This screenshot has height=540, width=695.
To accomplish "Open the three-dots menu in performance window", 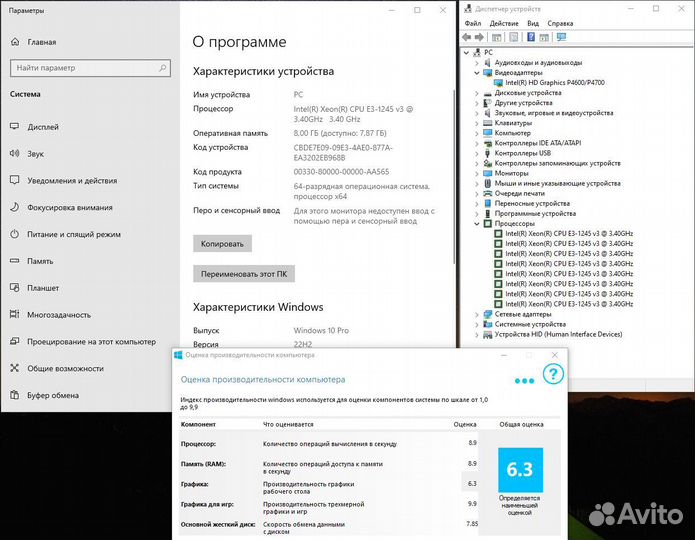I will pos(524,381).
